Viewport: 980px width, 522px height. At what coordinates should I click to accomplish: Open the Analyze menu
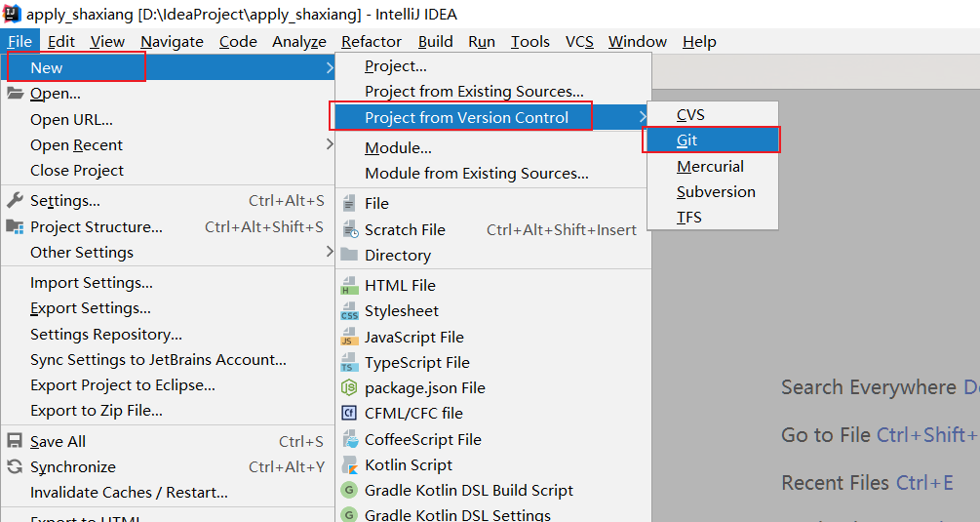click(x=299, y=41)
